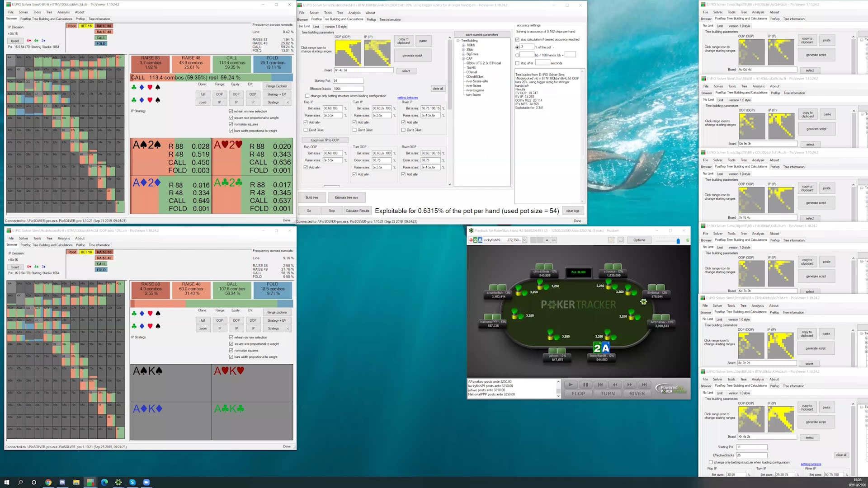Adjust the replayer speed slider
This screenshot has height=488, width=868.
coord(678,241)
